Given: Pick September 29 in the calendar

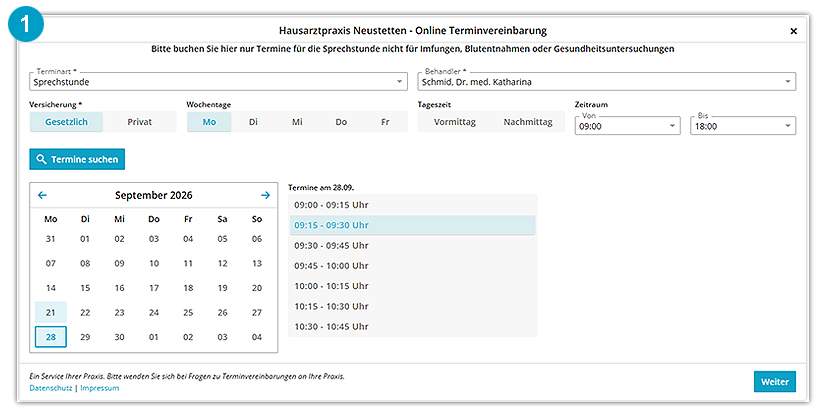Looking at the screenshot, I should coord(85,337).
